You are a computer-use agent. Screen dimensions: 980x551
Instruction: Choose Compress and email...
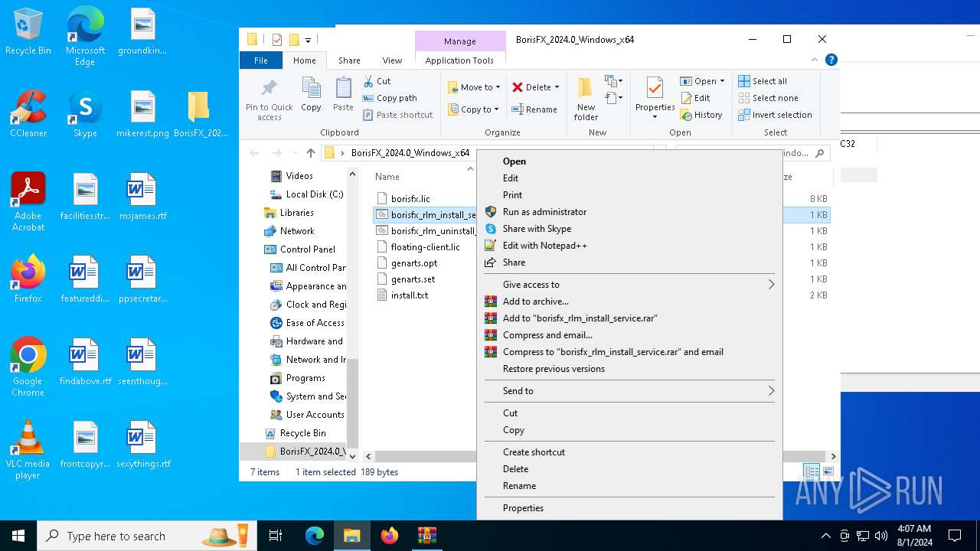pyautogui.click(x=629, y=335)
